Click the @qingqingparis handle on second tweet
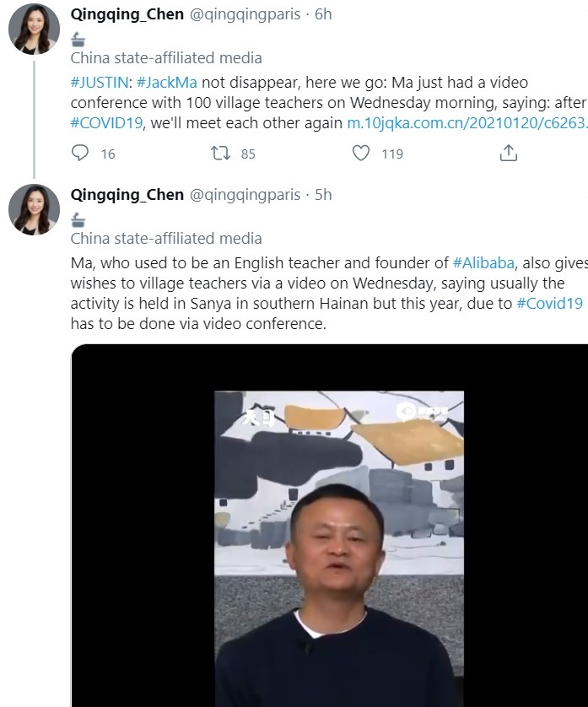The height and width of the screenshot is (707, 588). pos(245,195)
